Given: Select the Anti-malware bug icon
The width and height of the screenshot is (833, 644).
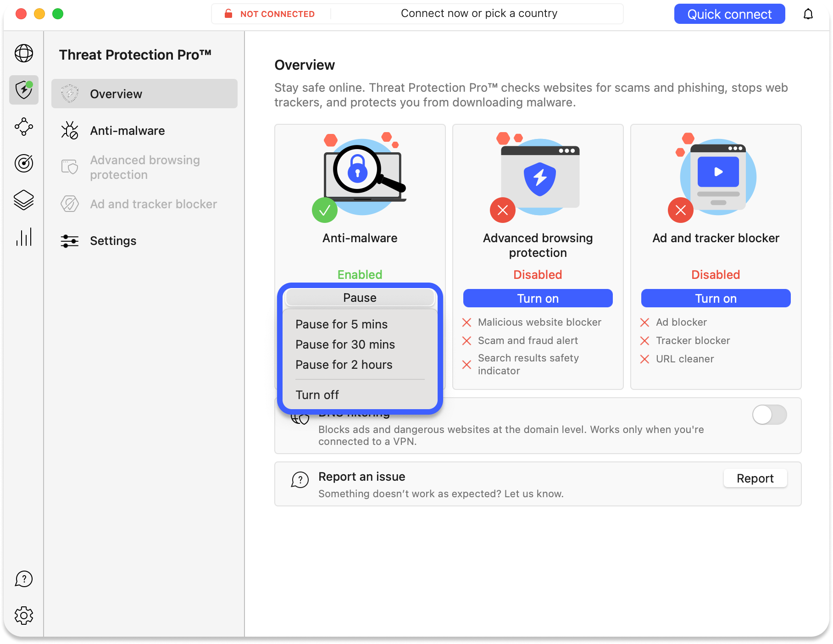Looking at the screenshot, I should (x=69, y=131).
